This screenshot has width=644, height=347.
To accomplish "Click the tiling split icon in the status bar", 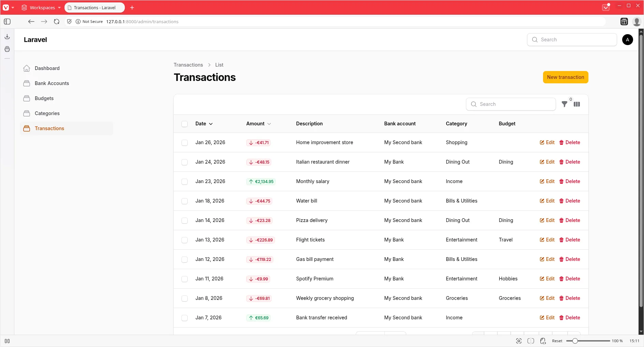I will 530,341.
